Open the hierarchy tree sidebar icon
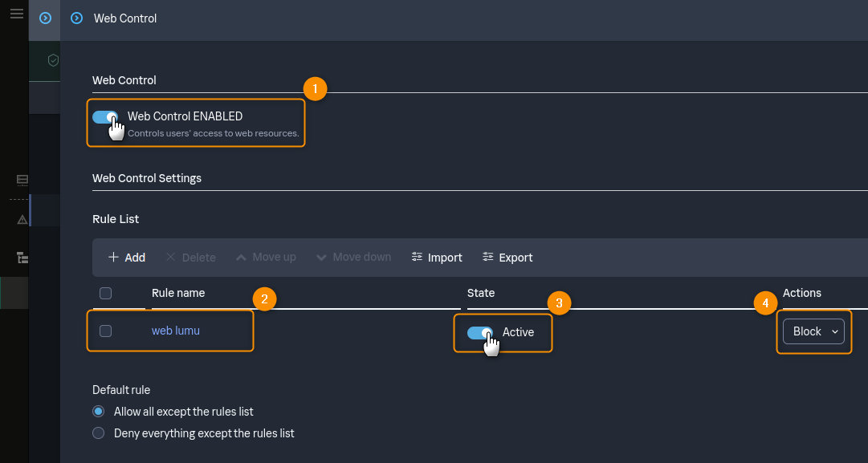 pos(22,258)
